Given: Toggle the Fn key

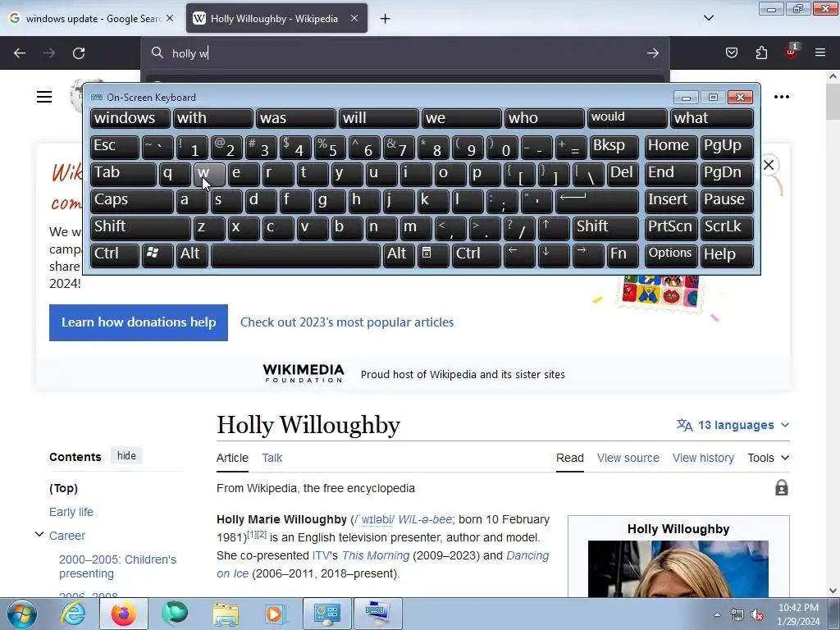Looking at the screenshot, I should pyautogui.click(x=623, y=254).
